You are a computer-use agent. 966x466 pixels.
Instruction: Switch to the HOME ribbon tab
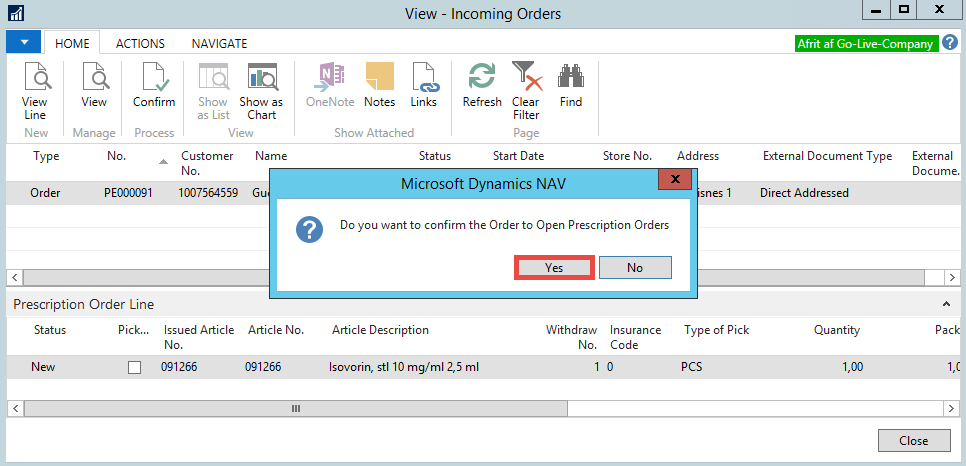(72, 44)
